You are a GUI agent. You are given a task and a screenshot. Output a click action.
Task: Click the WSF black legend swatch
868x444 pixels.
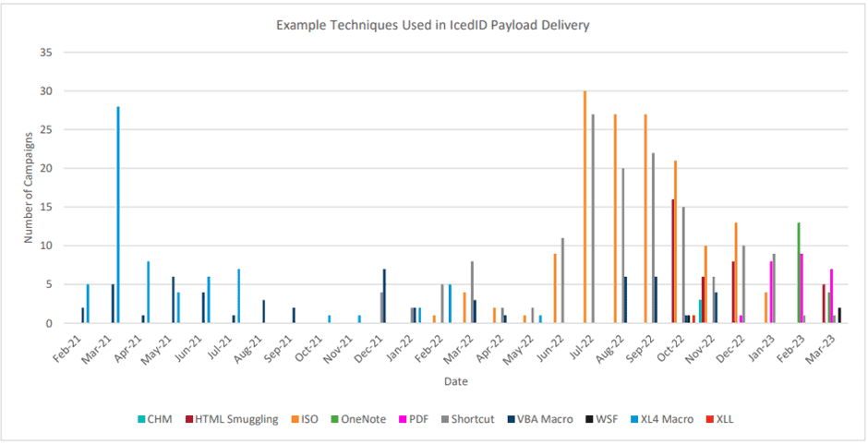point(588,419)
